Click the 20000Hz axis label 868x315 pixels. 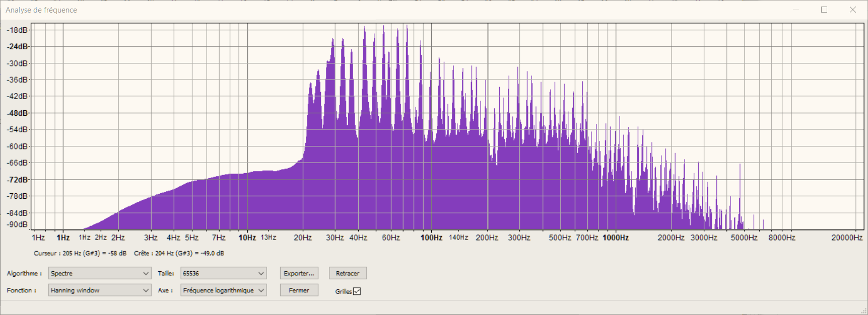point(847,238)
